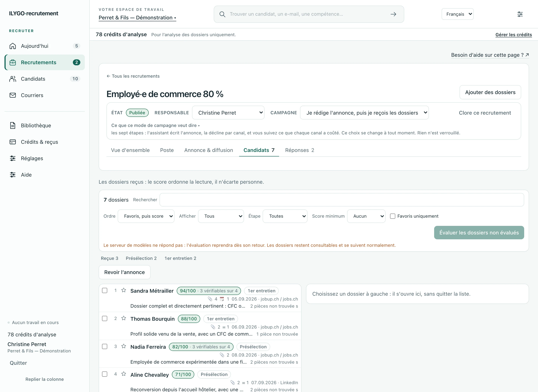The image size is (538, 392).
Task: Switch to the Annonce & diffusion tab
Action: 208,150
